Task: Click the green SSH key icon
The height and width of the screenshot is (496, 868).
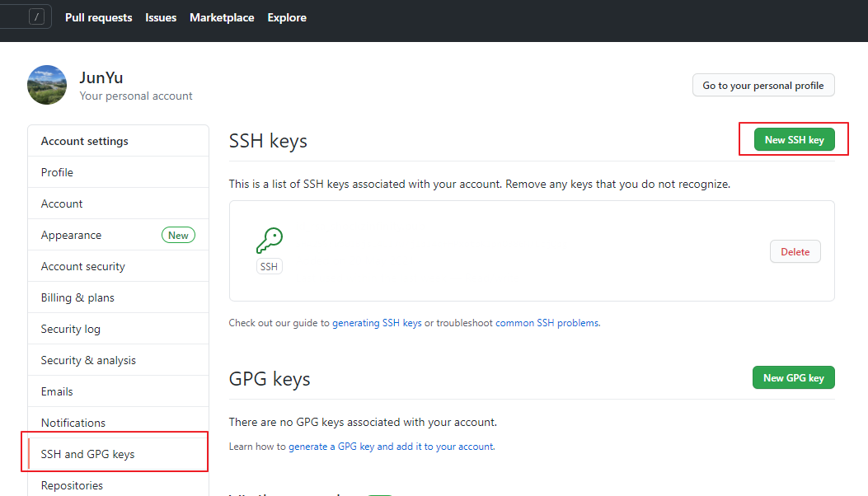Action: [269, 241]
